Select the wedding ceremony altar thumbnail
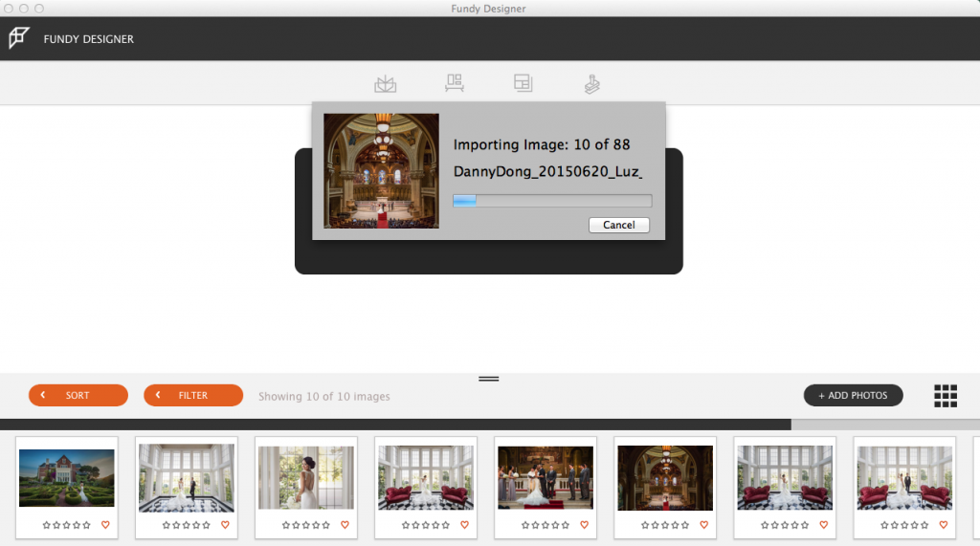 [x=546, y=477]
